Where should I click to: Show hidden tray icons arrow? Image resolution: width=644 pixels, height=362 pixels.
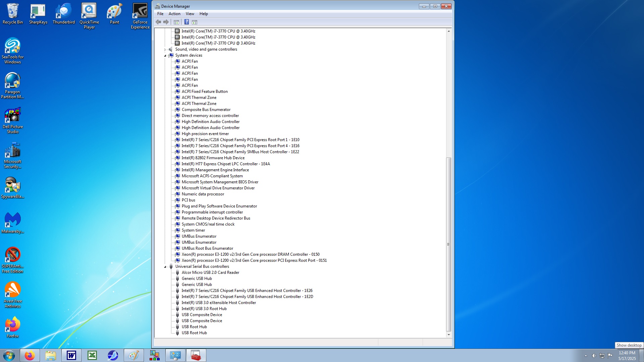coord(586,356)
